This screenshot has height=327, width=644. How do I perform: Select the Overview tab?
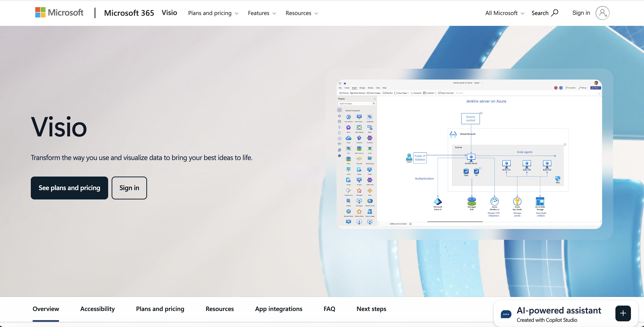[46, 309]
